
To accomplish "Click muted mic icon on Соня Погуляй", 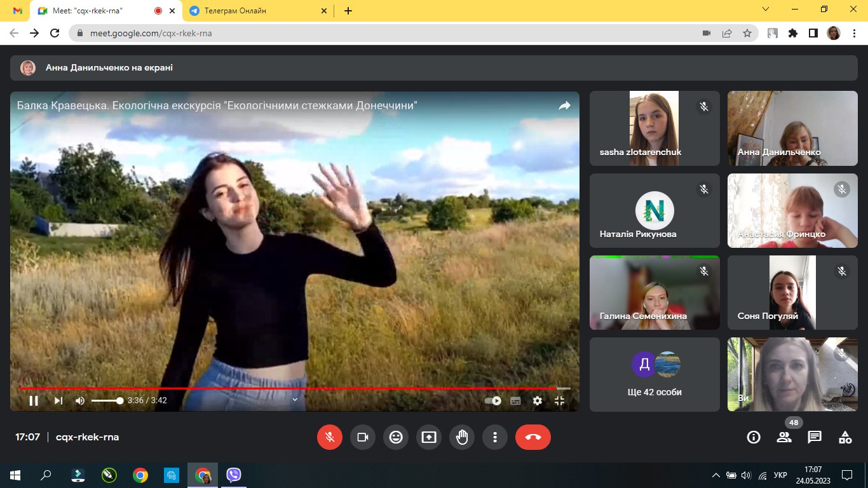I will pos(841,271).
